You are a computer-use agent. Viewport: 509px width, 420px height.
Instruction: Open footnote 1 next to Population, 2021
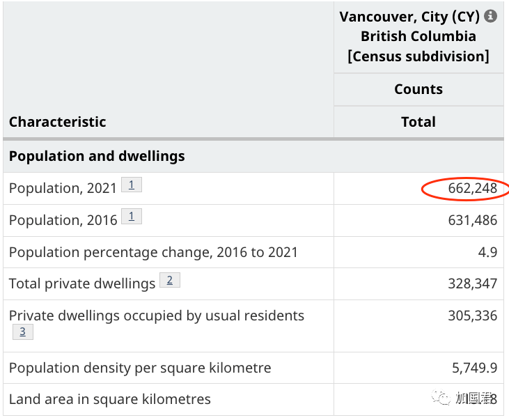click(x=132, y=185)
